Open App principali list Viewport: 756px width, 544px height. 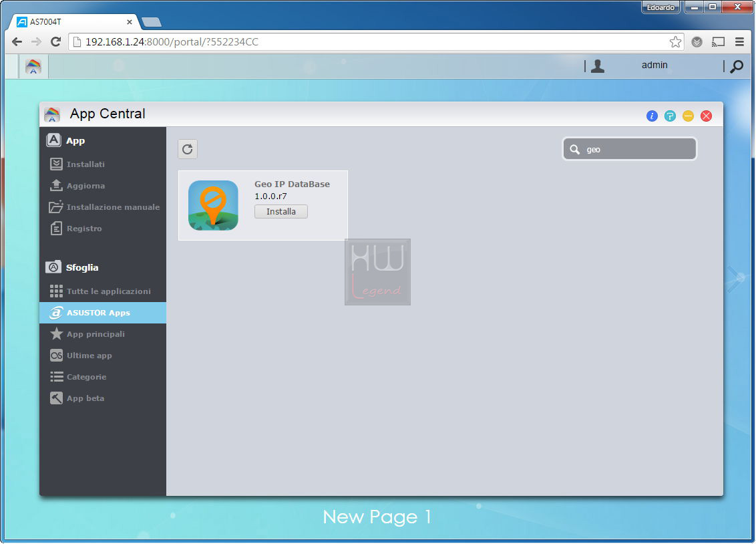pyautogui.click(x=103, y=333)
